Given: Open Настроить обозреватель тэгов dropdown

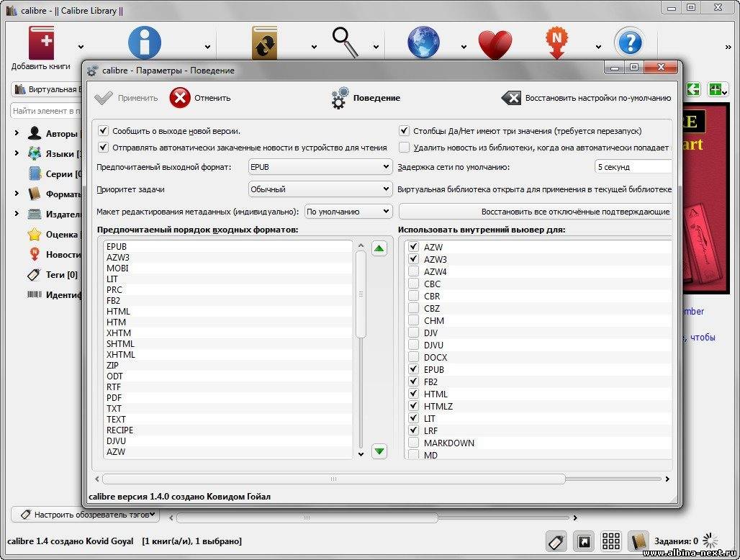Looking at the screenshot, I should (85, 514).
